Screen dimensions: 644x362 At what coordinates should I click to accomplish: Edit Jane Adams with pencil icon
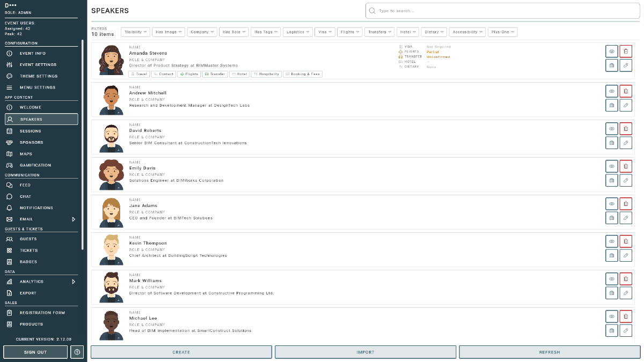626,218
